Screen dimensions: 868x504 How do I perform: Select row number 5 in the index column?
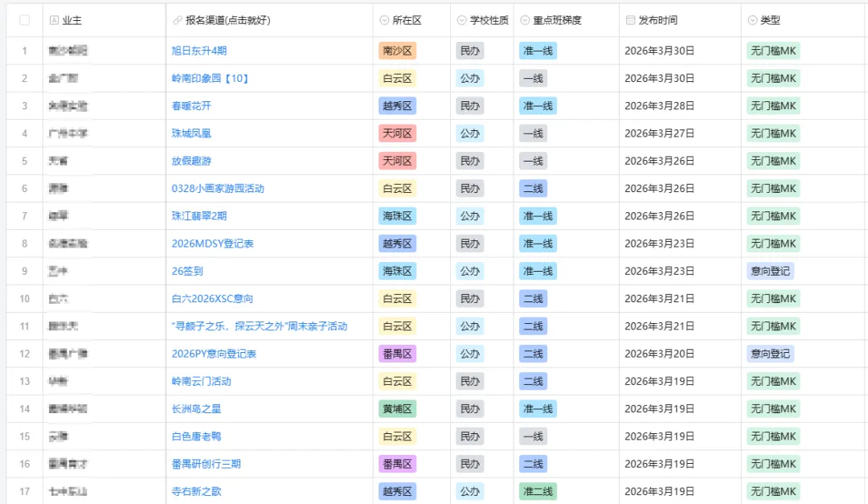click(x=23, y=161)
